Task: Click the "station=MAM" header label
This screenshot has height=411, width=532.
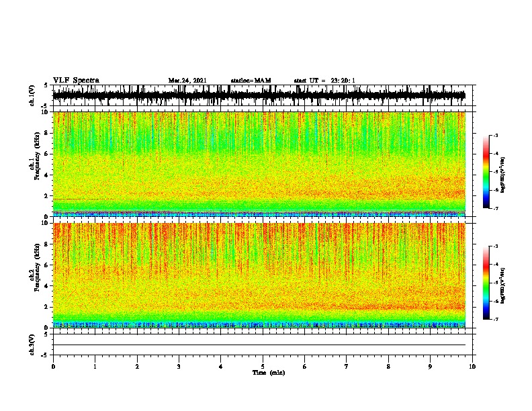Action: [x=251, y=81]
